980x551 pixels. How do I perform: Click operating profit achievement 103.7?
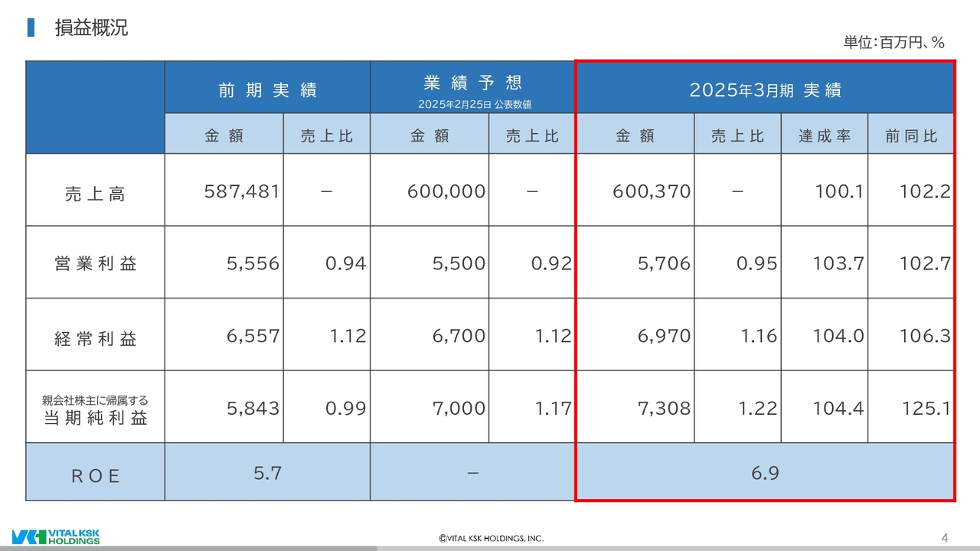point(838,264)
